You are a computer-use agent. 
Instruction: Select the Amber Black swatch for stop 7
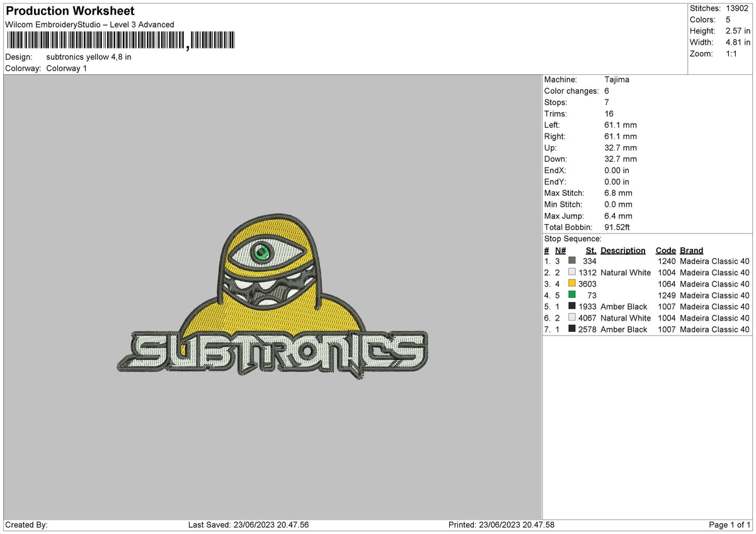572,329
